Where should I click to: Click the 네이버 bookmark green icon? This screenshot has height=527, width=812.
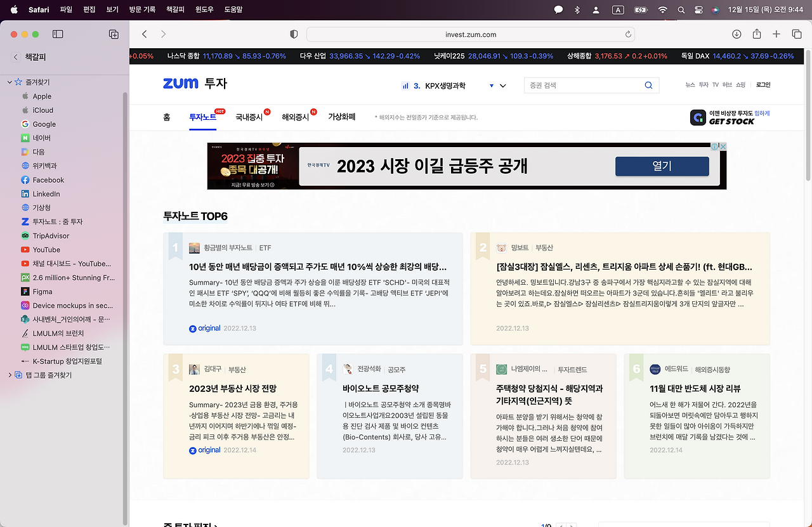[25, 138]
